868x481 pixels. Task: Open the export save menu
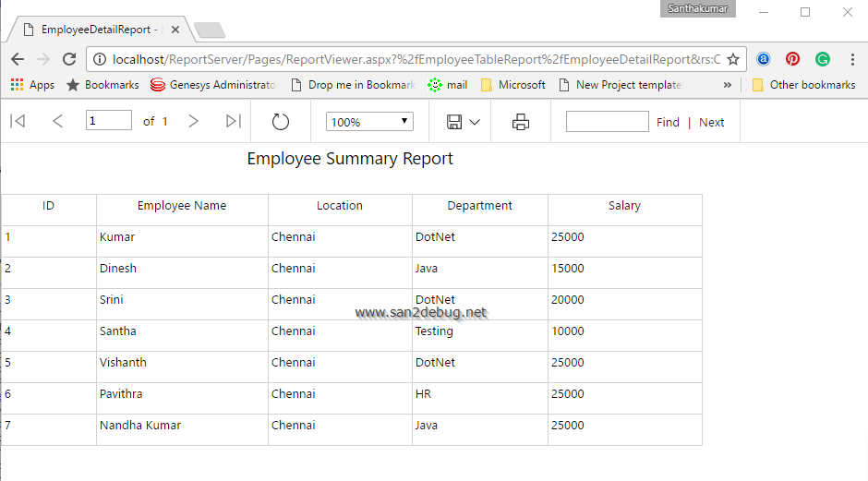[463, 122]
